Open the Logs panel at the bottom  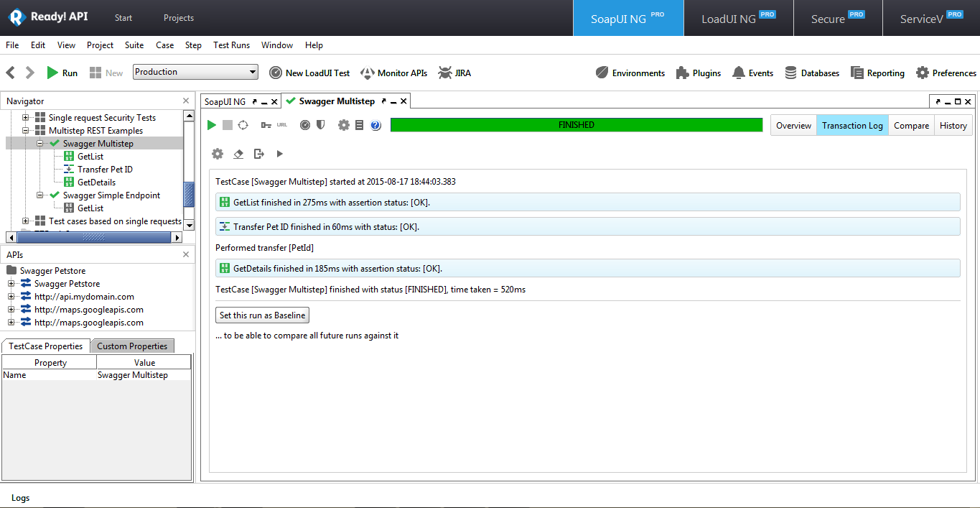point(21,498)
